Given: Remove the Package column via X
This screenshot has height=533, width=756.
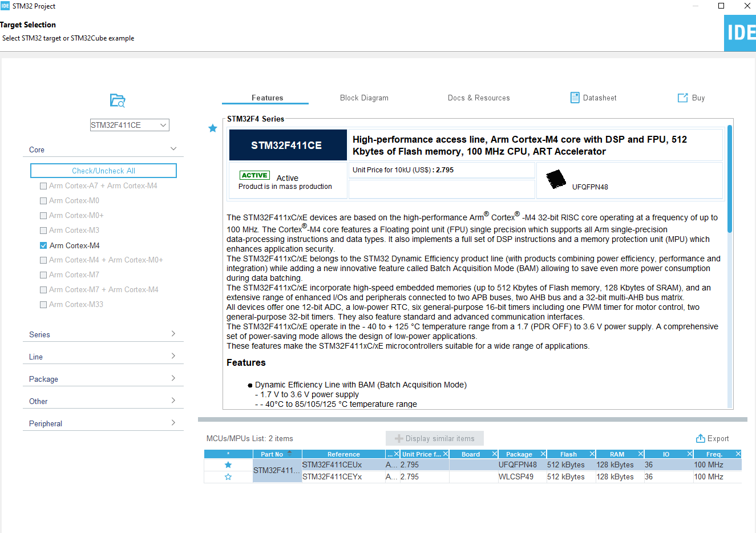Looking at the screenshot, I should tap(543, 454).
